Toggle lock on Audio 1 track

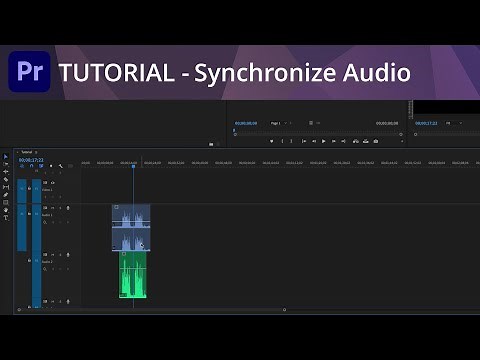click(29, 213)
